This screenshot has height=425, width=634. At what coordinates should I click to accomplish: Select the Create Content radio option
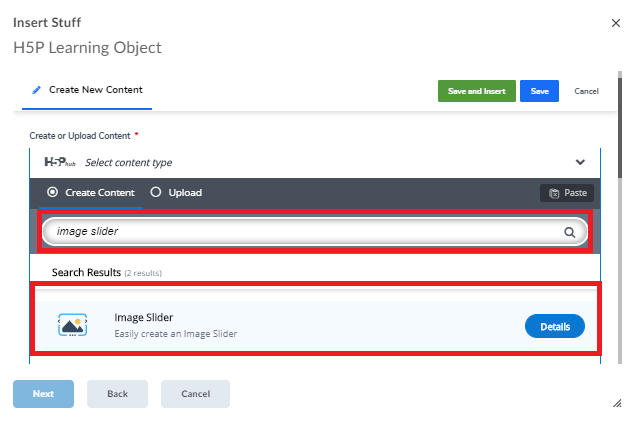point(53,192)
